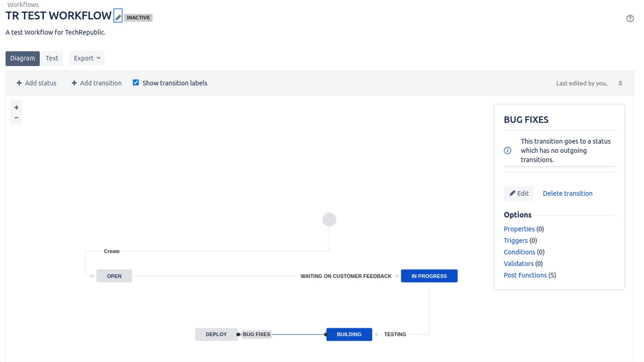Click the Edit transition button
The height and width of the screenshot is (362, 644).
(518, 194)
